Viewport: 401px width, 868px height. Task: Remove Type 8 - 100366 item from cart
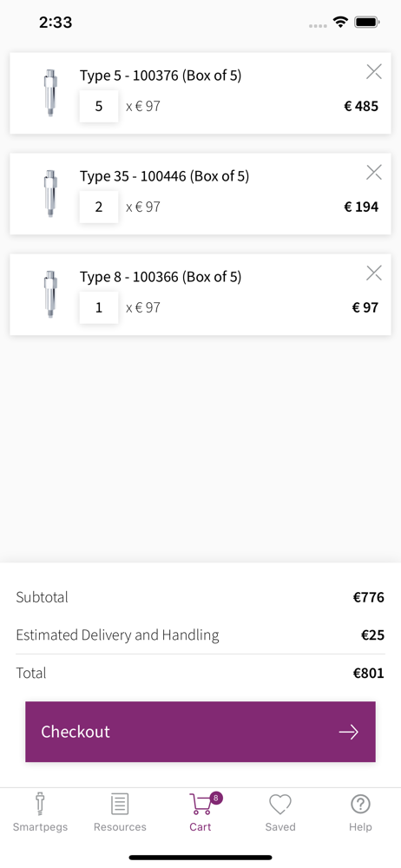[374, 273]
